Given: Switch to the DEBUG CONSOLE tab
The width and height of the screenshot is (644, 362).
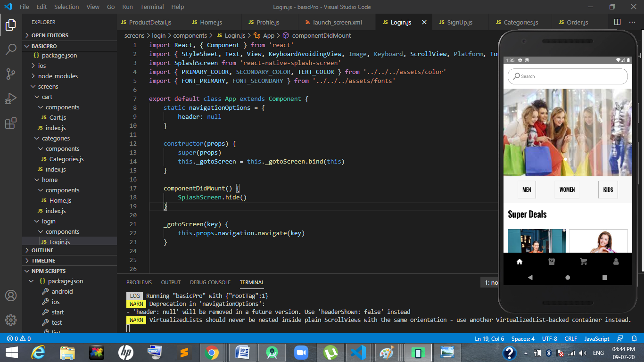Looking at the screenshot, I should [210, 282].
